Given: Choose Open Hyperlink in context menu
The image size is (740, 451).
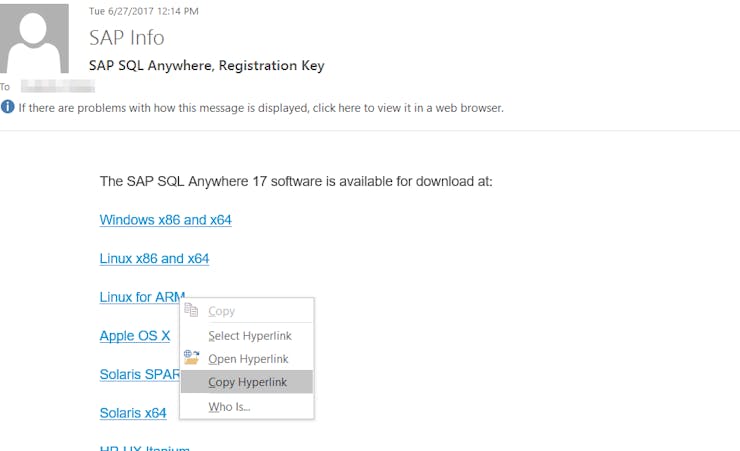Looking at the screenshot, I should click(x=247, y=359).
